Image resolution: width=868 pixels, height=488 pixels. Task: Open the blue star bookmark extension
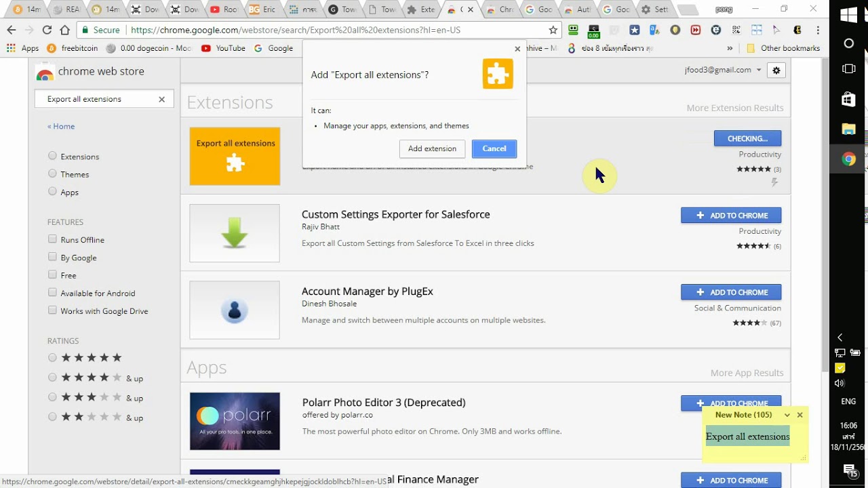tap(635, 30)
